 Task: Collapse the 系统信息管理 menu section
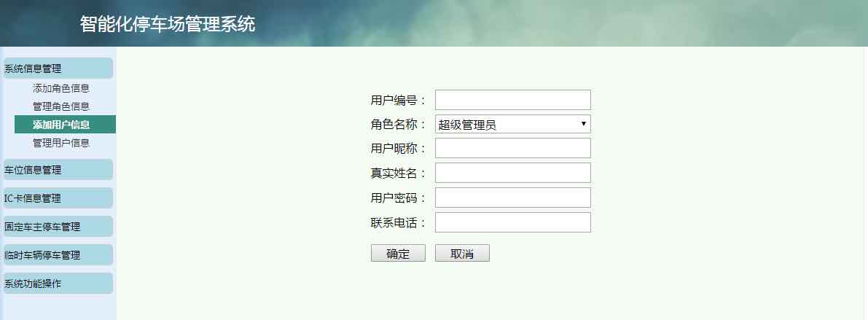tap(58, 69)
